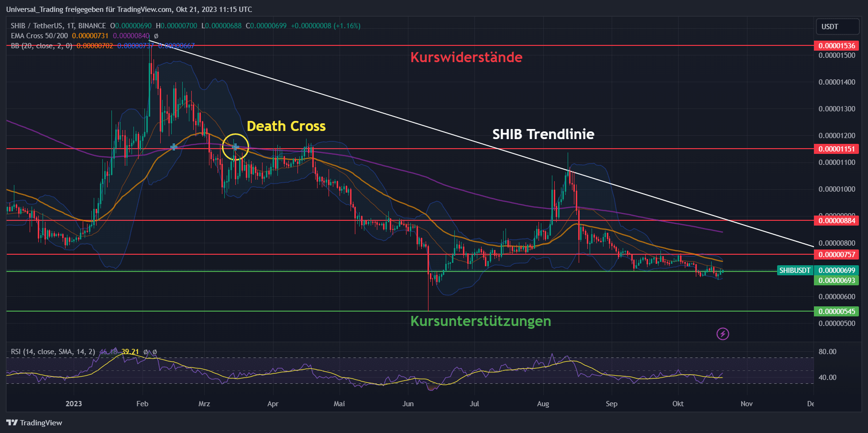Click the 80.00 RSI axis label
The image size is (868, 433).
[827, 352]
